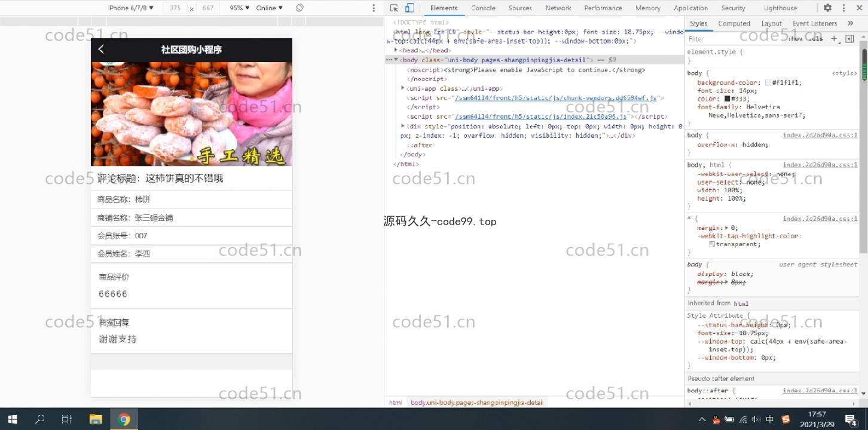The height and width of the screenshot is (430, 868).
Task: Toggle :hov element state panel
Action: [796, 39]
